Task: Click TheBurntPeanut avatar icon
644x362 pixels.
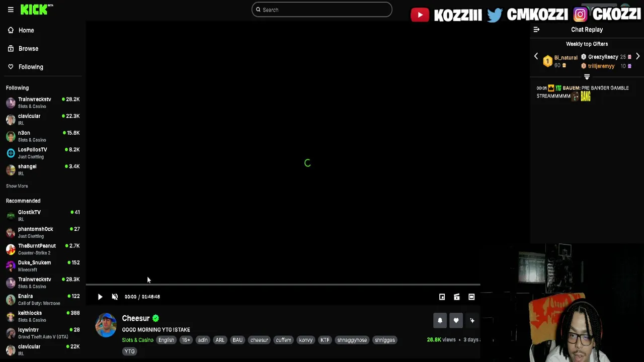Action: [x=11, y=249]
